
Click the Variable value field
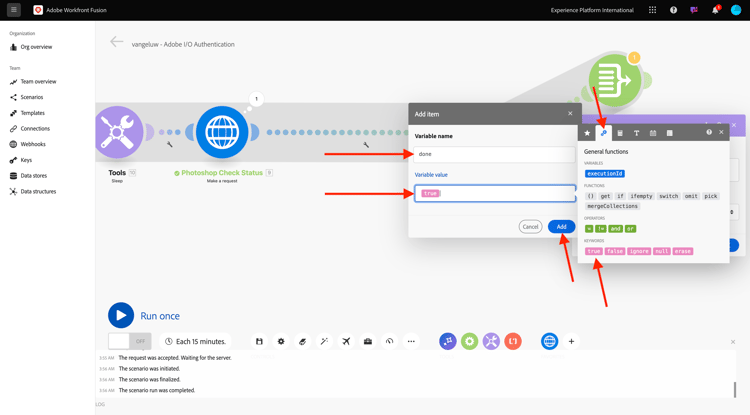point(495,193)
